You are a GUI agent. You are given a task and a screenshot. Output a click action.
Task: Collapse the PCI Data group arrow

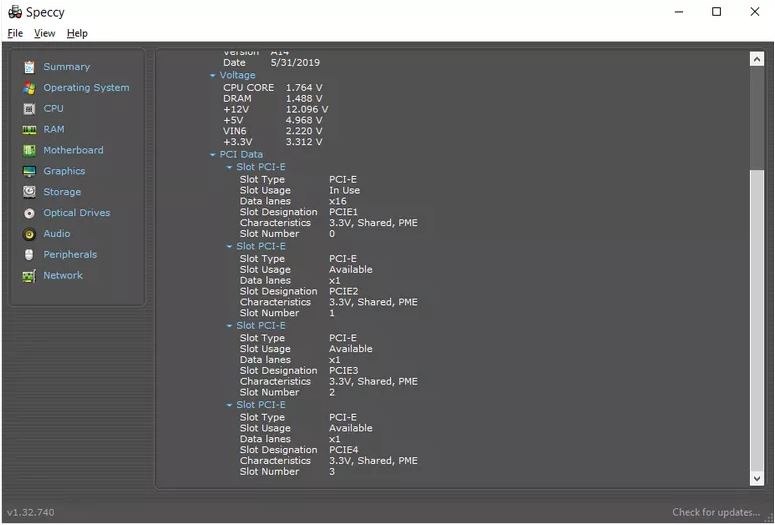pyautogui.click(x=213, y=155)
